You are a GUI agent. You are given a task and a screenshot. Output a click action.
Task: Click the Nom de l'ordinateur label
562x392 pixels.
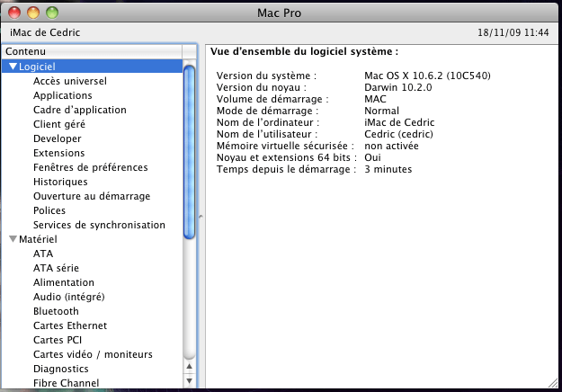(x=268, y=122)
